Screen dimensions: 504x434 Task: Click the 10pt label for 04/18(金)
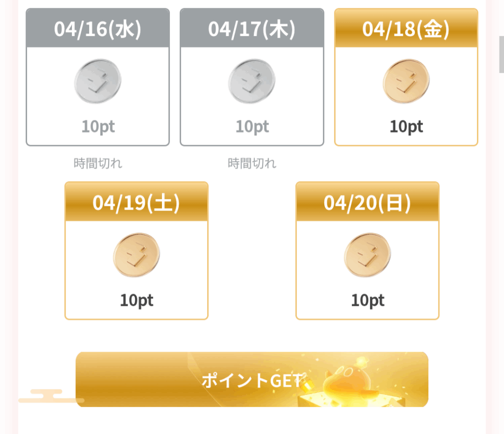406,127
